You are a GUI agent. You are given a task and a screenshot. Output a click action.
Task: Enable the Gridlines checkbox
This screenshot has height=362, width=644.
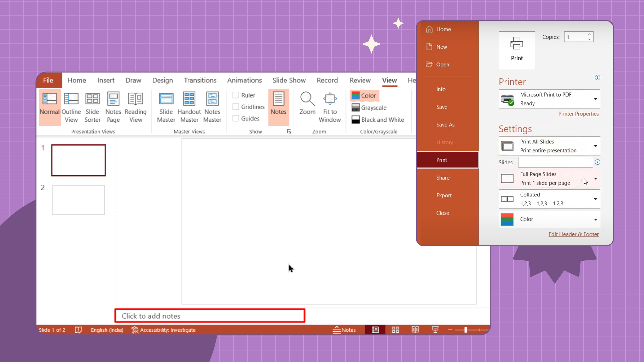tap(236, 106)
